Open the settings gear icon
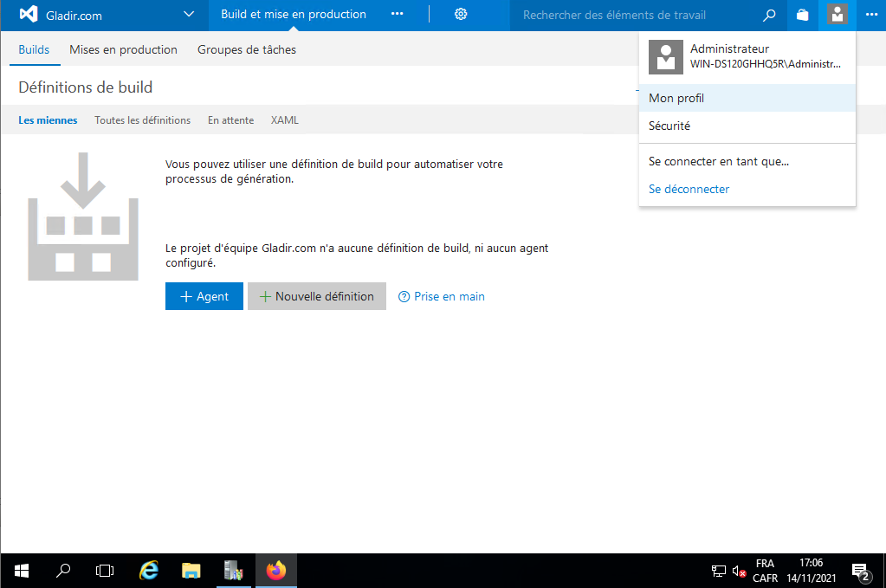Viewport: 886px width, 588px height. [461, 15]
